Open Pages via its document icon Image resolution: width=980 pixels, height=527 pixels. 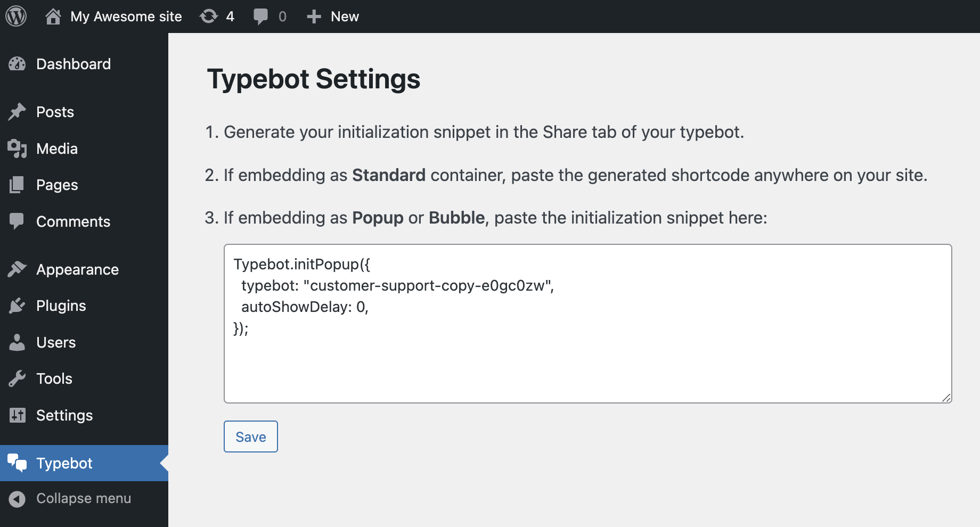pyautogui.click(x=18, y=185)
